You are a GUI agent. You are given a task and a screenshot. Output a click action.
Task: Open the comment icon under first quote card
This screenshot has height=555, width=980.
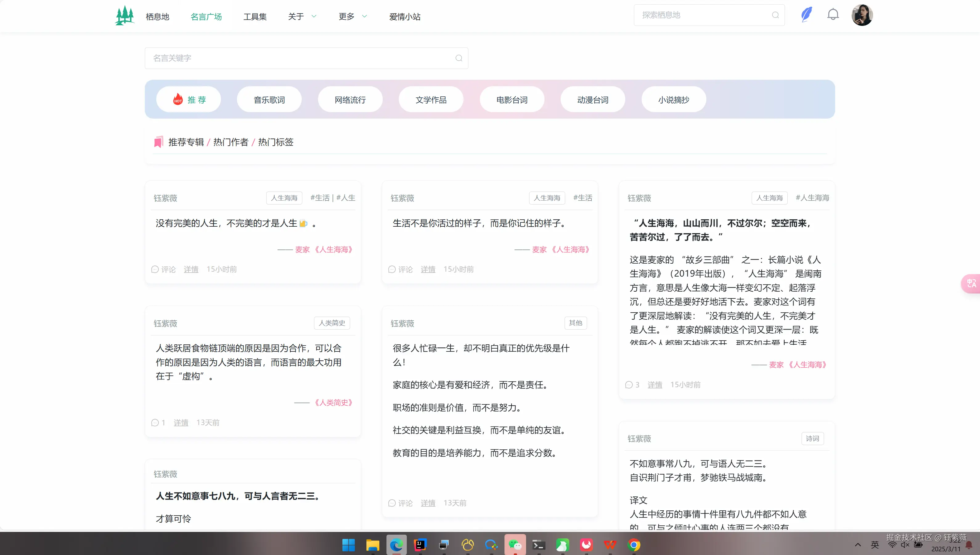point(155,269)
